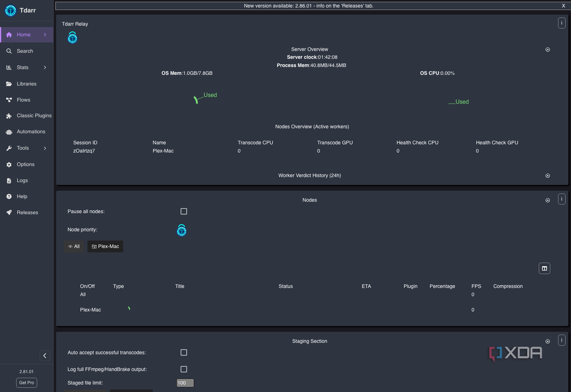Open the Logs menu item
The width and height of the screenshot is (571, 392).
click(27, 181)
